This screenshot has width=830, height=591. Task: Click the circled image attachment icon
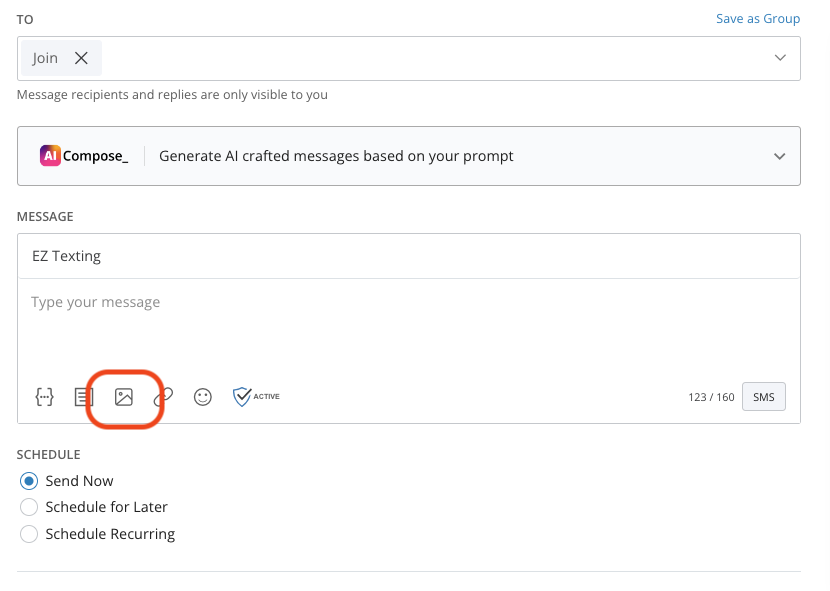pos(124,397)
